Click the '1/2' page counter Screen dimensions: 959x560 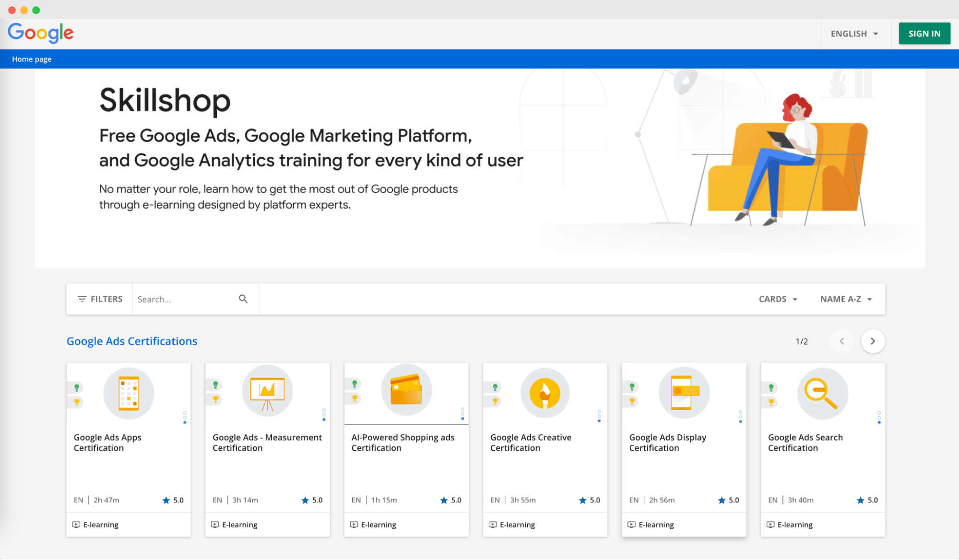pos(802,341)
